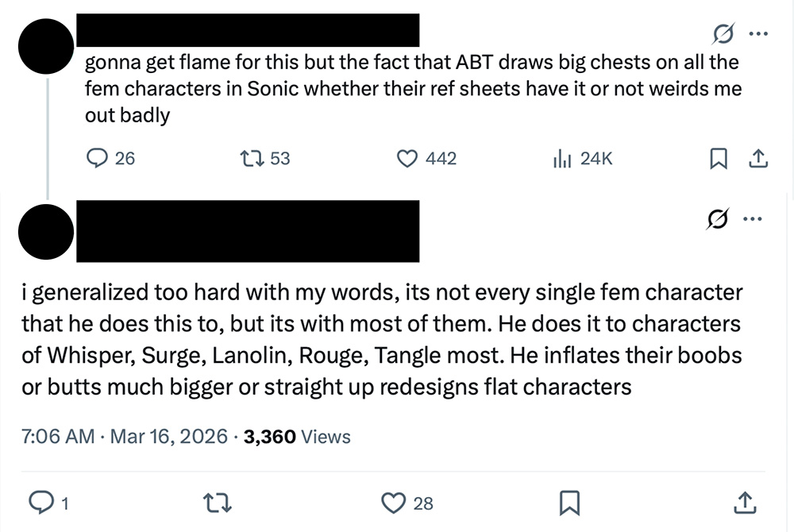Open more options menu on second tweet
794x532 pixels.
(x=753, y=219)
